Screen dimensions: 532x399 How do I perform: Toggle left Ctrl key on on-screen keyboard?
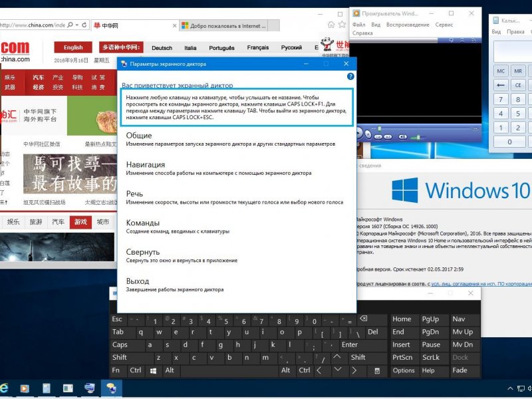136,370
